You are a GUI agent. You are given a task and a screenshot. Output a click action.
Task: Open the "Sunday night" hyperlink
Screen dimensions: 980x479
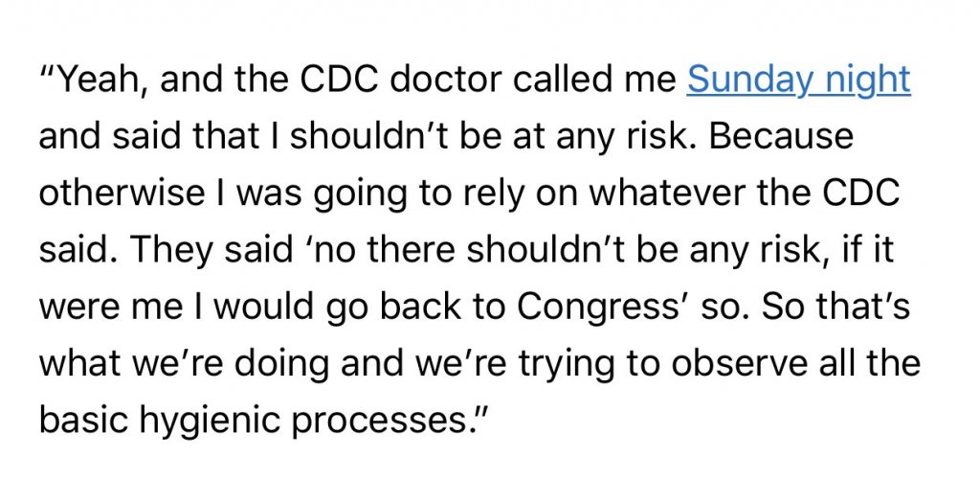pyautogui.click(x=797, y=81)
